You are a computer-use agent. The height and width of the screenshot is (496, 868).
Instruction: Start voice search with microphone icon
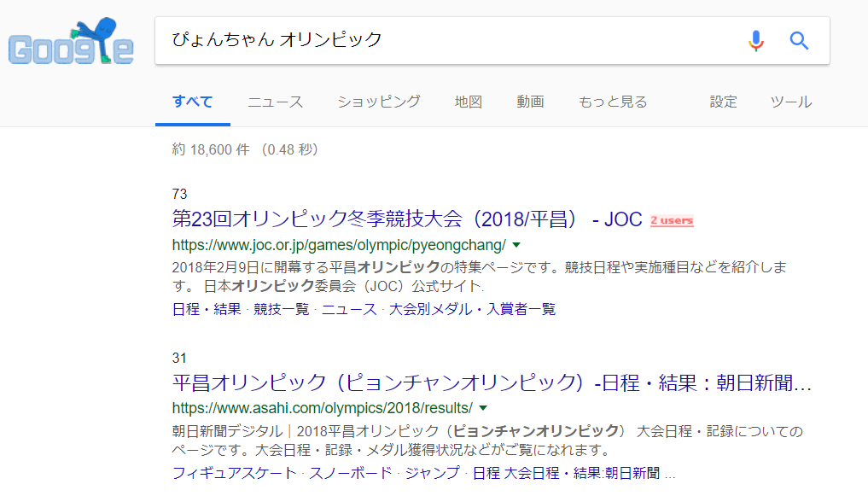tap(755, 40)
